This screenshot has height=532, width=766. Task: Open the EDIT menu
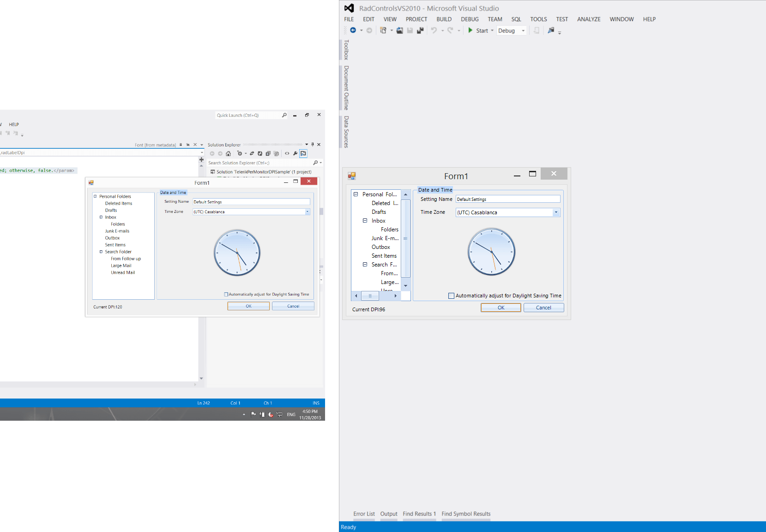(368, 19)
